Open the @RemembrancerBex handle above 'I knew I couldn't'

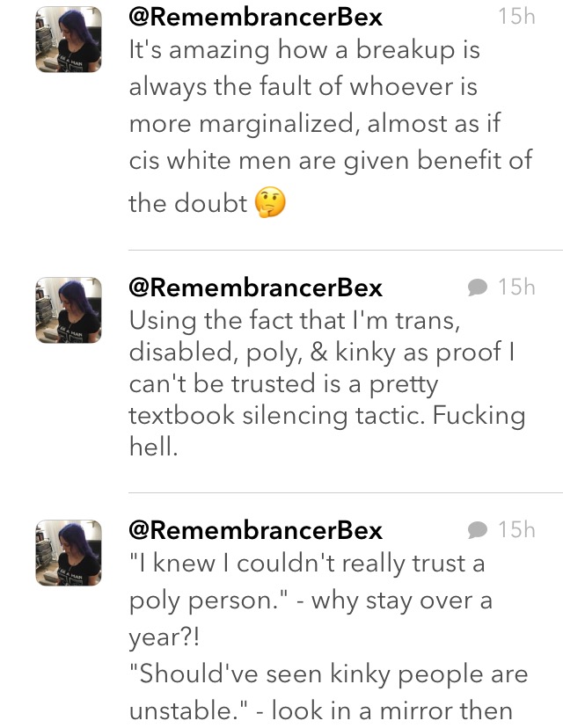[x=255, y=530]
